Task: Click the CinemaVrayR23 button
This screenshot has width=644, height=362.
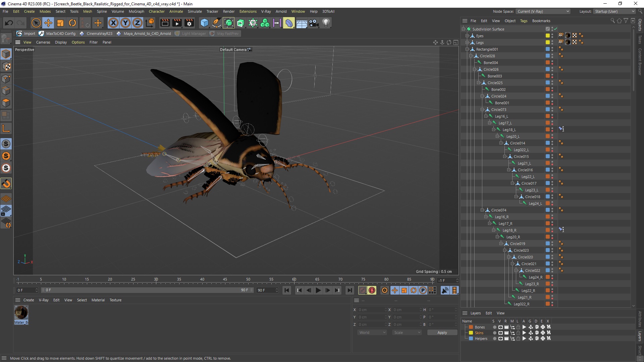Action: (96, 34)
